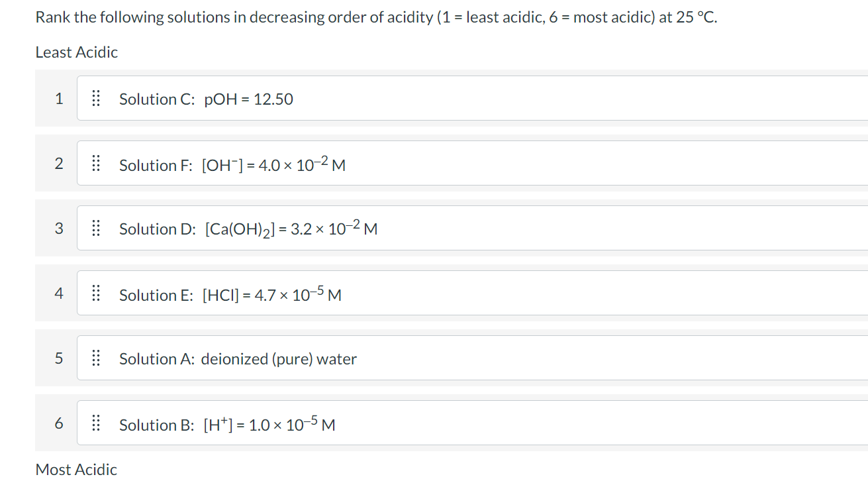Click rank number 1 slot
868x485 pixels.
click(x=59, y=99)
